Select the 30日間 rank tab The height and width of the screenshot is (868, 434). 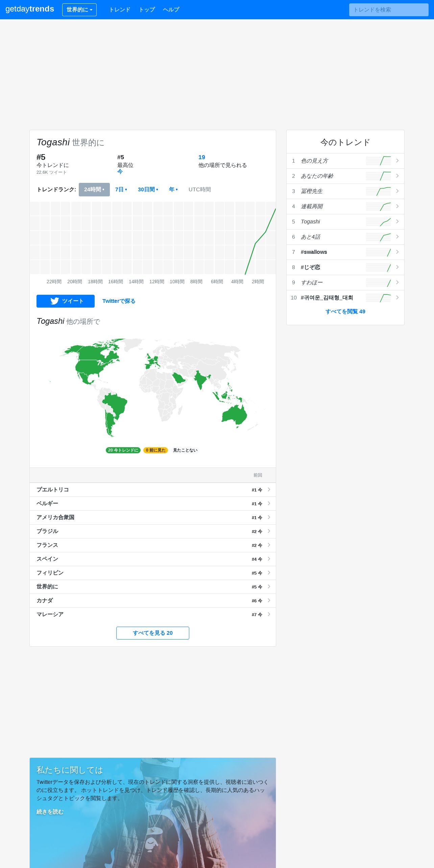[148, 190]
